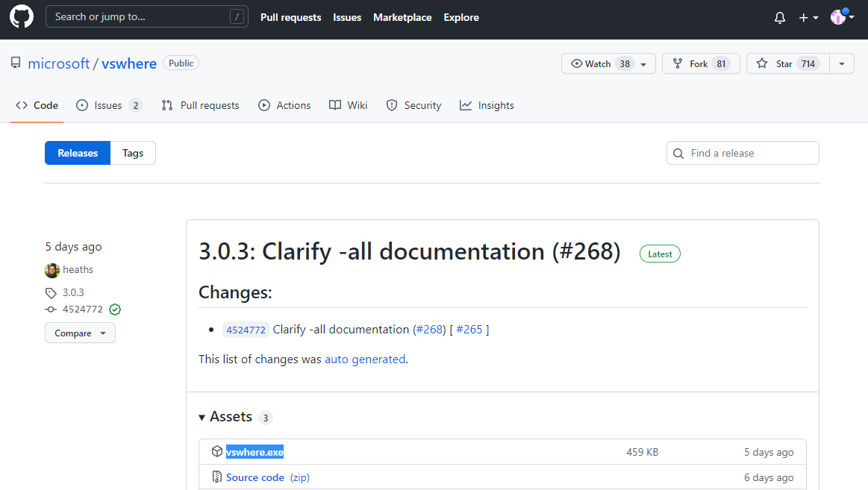The width and height of the screenshot is (868, 490).
Task: Follow the auto generated link
Action: [365, 359]
